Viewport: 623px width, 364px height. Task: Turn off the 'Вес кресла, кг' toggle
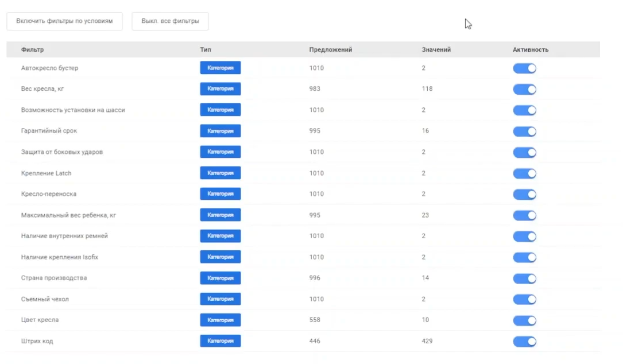pyautogui.click(x=524, y=90)
